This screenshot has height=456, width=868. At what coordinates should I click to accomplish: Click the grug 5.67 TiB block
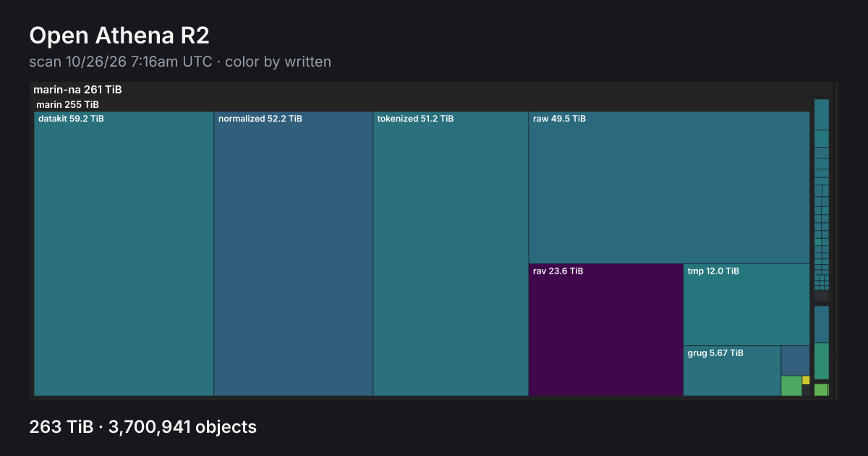coord(732,371)
